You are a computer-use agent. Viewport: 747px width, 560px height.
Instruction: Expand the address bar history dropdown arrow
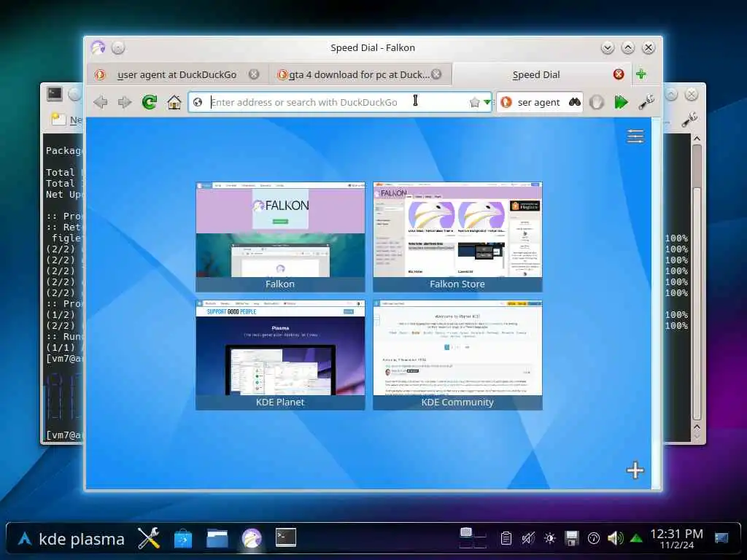click(x=487, y=102)
